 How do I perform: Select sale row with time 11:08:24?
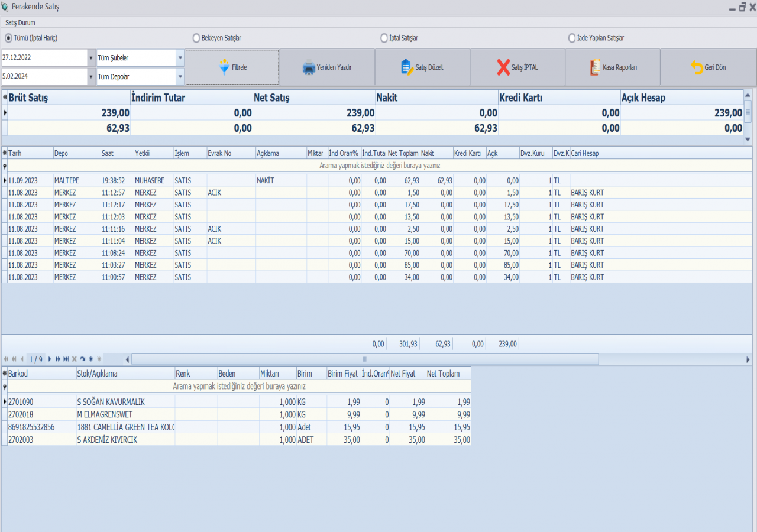pyautogui.click(x=376, y=253)
